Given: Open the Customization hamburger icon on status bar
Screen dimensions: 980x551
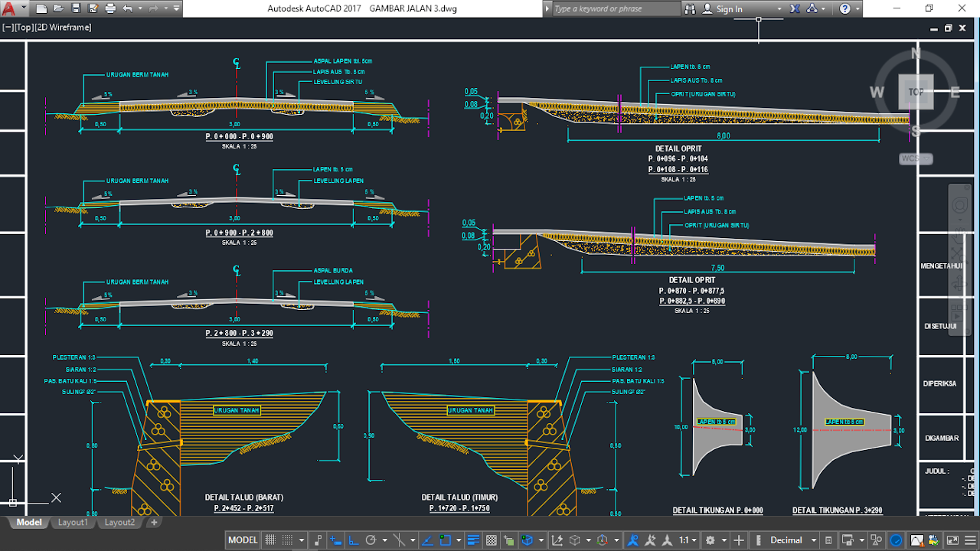Looking at the screenshot, I should pos(969,540).
